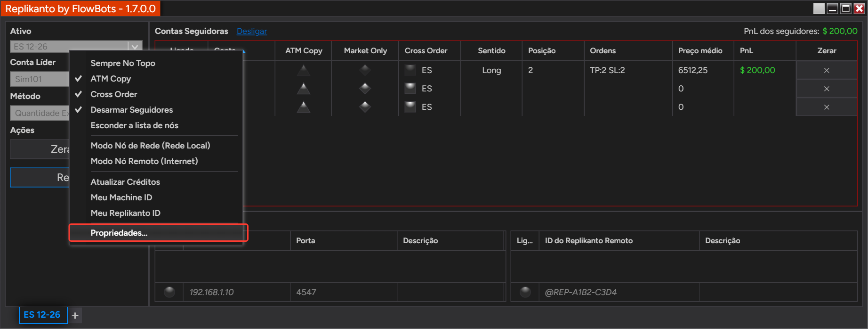Switch to ES 12-26 bottom tab
The width and height of the screenshot is (868, 329).
point(43,315)
